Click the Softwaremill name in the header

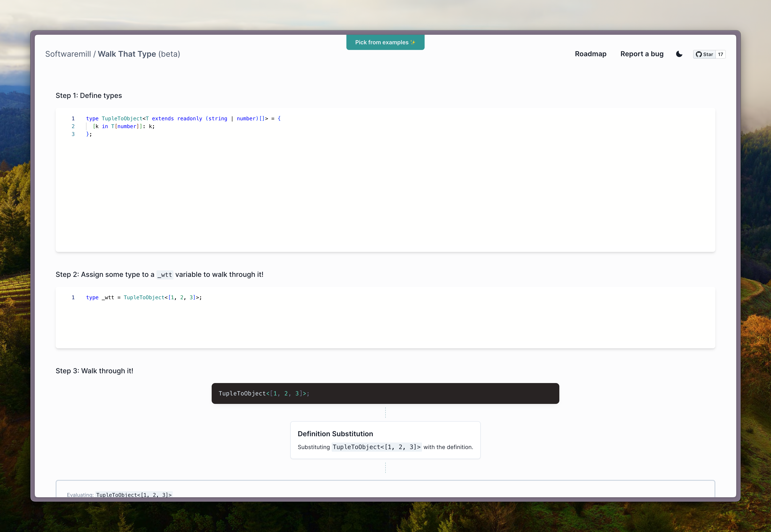(x=68, y=54)
